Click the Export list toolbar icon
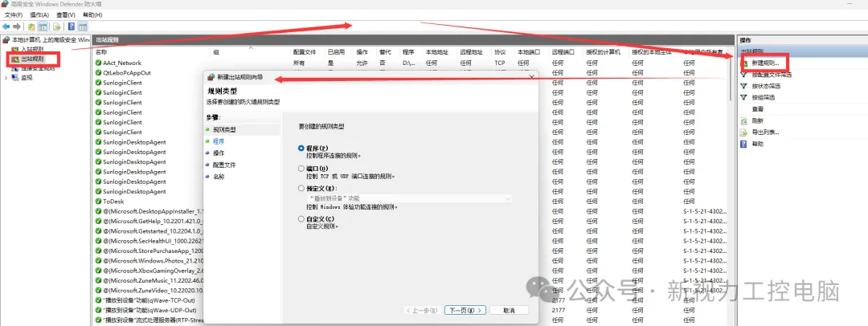The width and height of the screenshot is (868, 326). [x=56, y=26]
